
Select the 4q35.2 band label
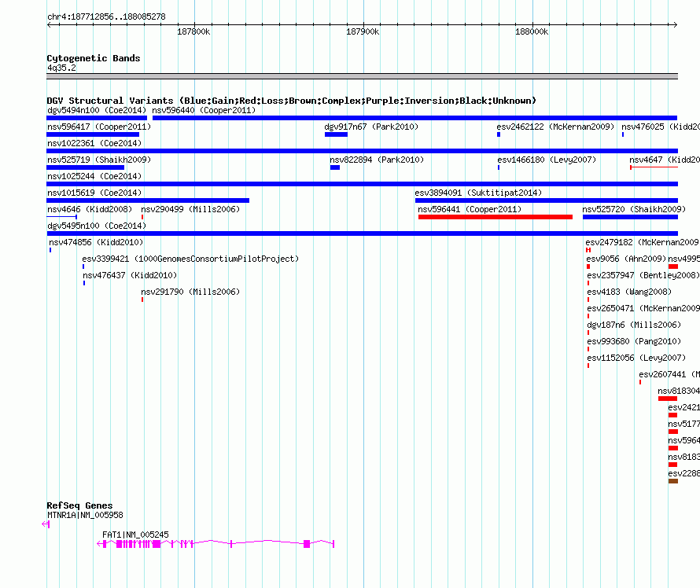point(61,68)
